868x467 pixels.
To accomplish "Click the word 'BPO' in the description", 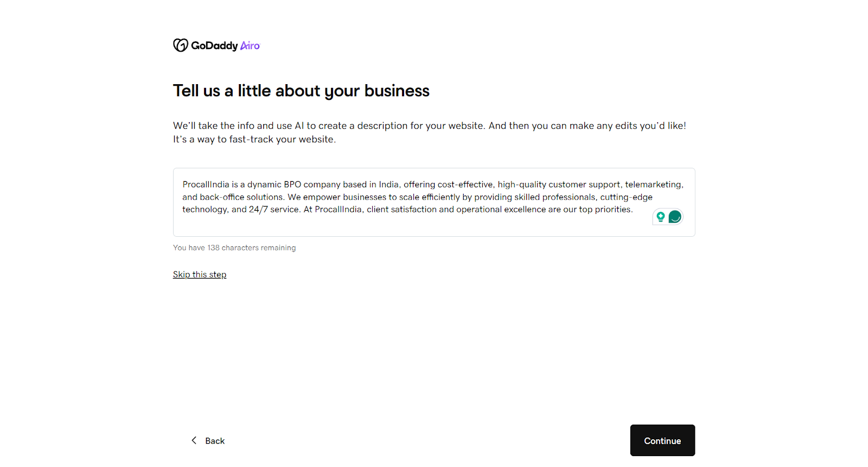I will pos(292,185).
